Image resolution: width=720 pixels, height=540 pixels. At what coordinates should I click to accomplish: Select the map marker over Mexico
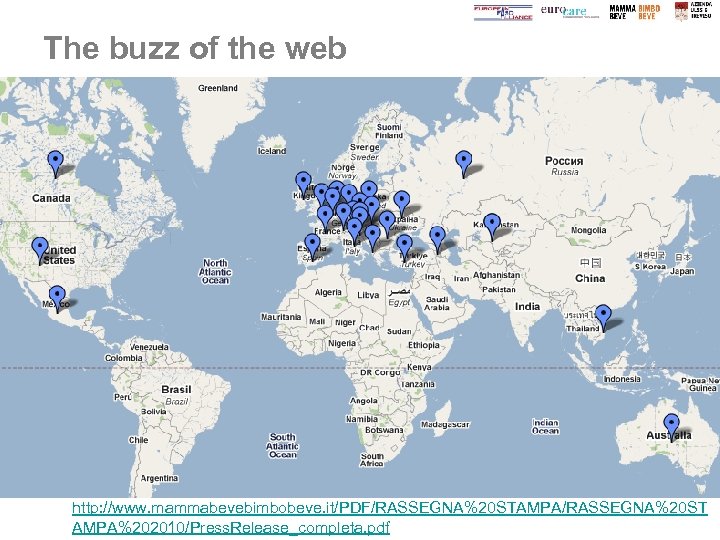pyautogui.click(x=57, y=299)
